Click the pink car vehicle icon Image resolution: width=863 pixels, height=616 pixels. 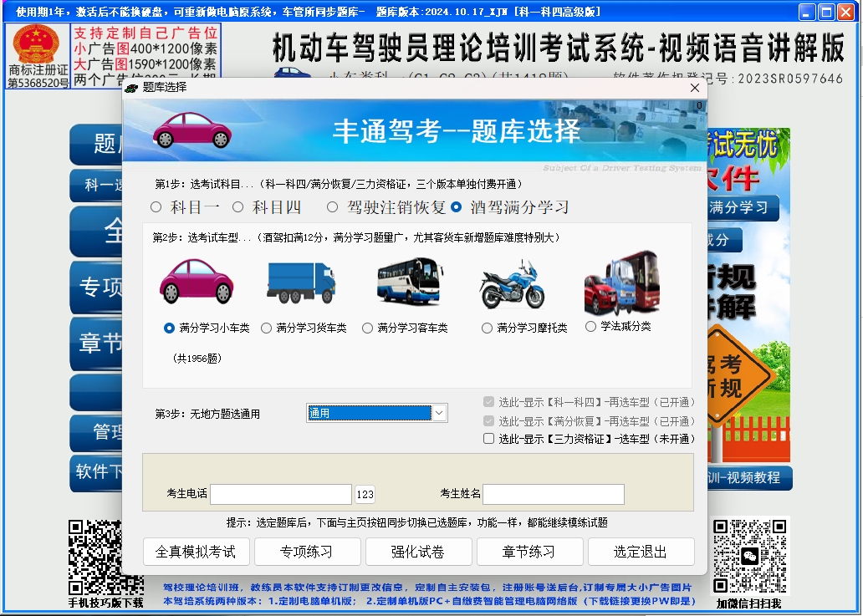tap(197, 281)
